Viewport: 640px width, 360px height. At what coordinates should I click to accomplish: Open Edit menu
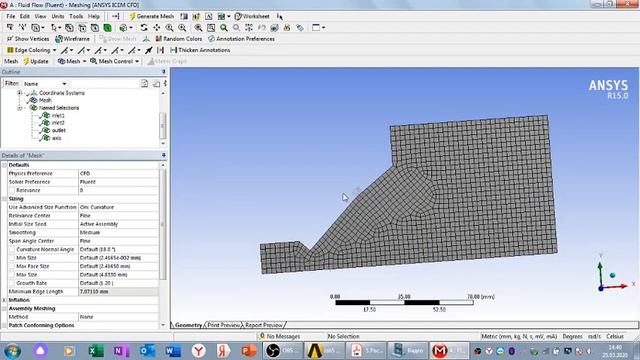[x=24, y=16]
